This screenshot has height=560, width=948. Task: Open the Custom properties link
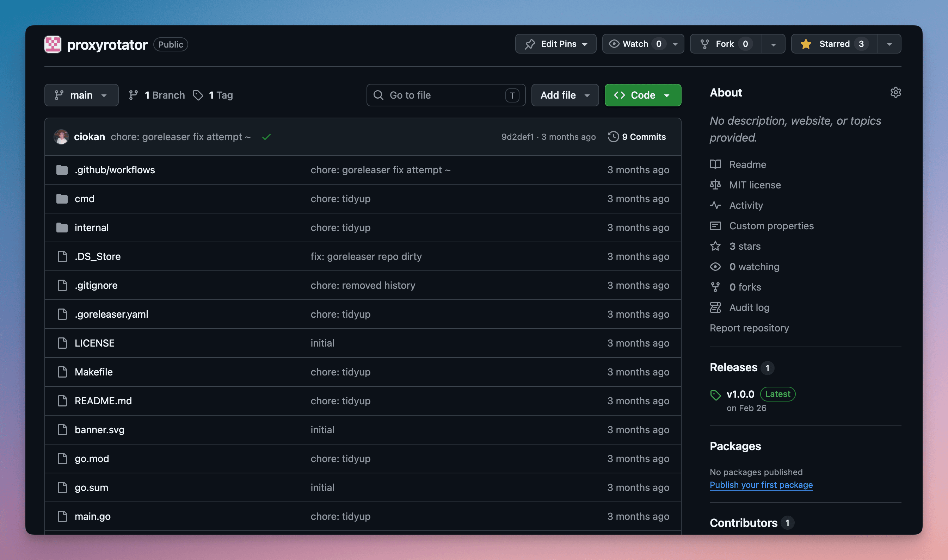(x=771, y=226)
